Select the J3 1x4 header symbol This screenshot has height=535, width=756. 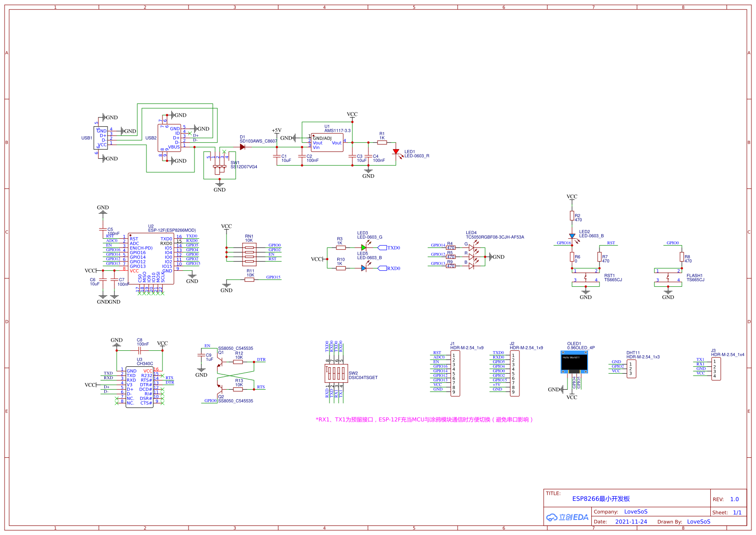click(x=716, y=369)
